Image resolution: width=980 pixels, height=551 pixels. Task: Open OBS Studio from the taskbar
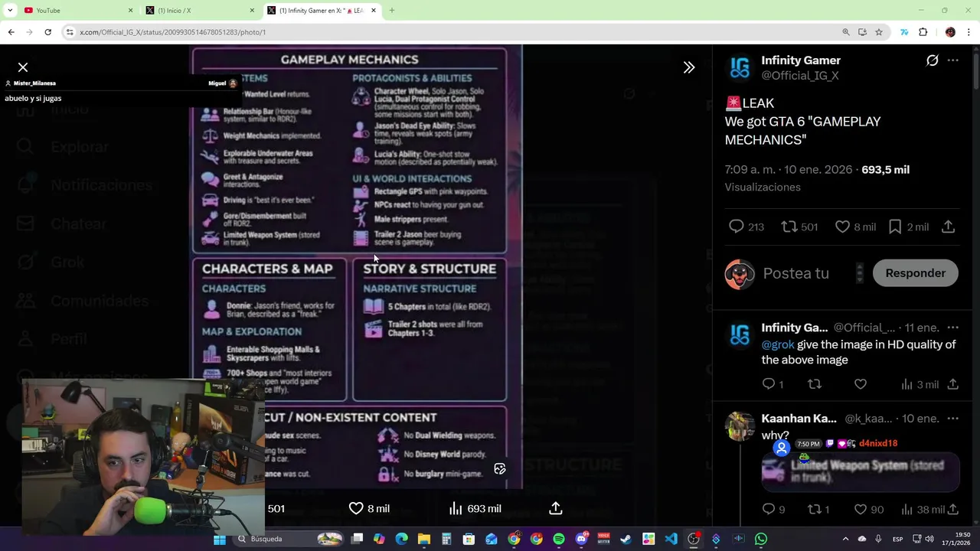pyautogui.click(x=693, y=539)
